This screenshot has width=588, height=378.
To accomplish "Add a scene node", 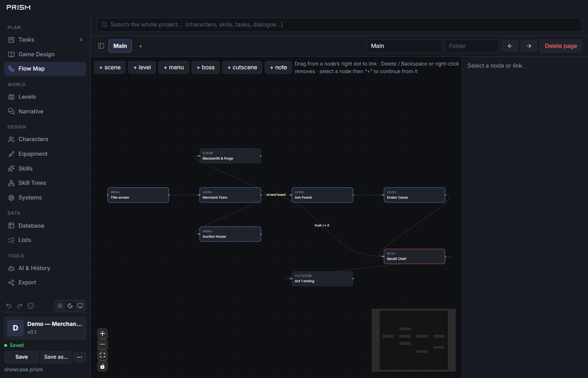I will click(x=110, y=67).
